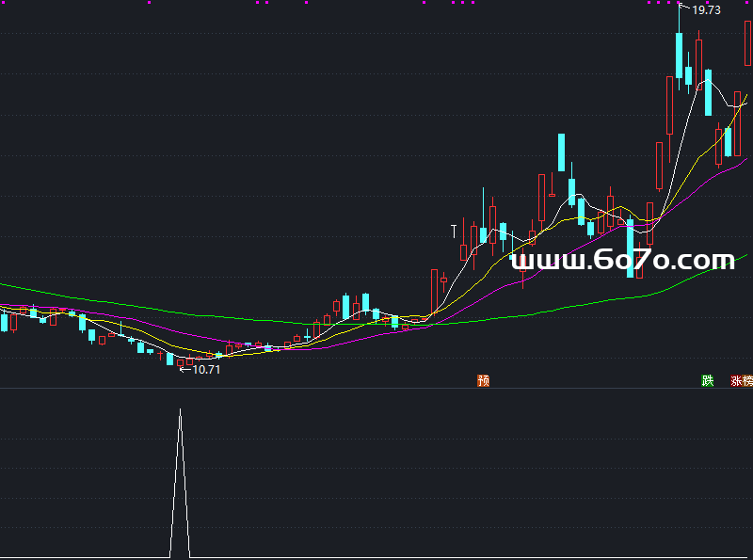The width and height of the screenshot is (753, 560).
Task: Select the 19.73 high price label
Action: (x=706, y=10)
